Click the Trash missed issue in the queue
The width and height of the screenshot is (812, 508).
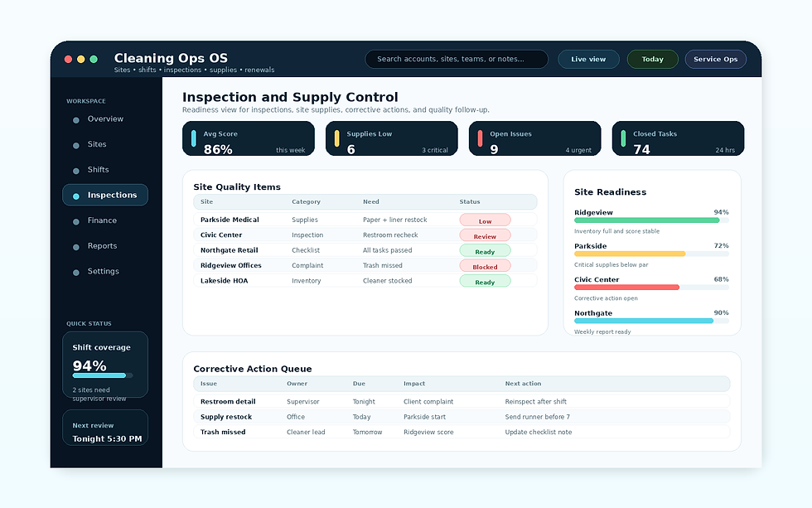[x=223, y=432]
